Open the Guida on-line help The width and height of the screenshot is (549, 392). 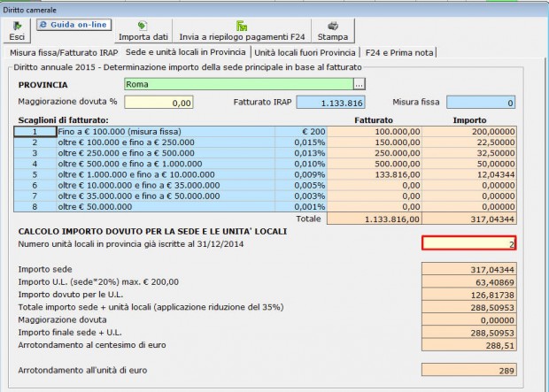73,25
